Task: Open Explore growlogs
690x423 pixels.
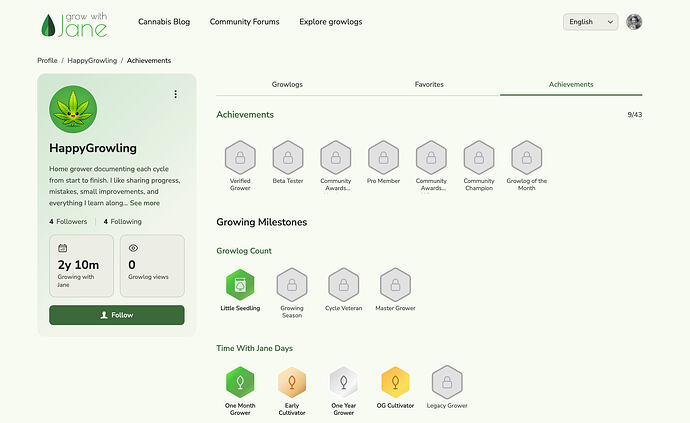Action: [330, 22]
